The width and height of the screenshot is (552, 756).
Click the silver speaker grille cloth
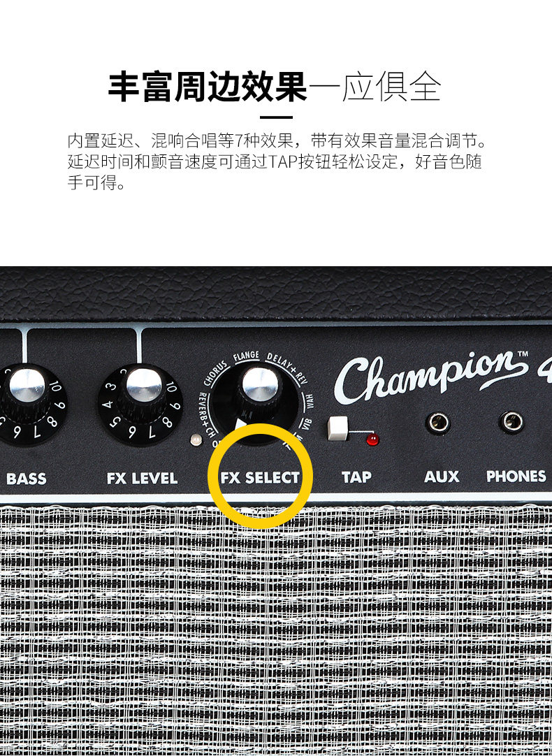[x=276, y=630]
